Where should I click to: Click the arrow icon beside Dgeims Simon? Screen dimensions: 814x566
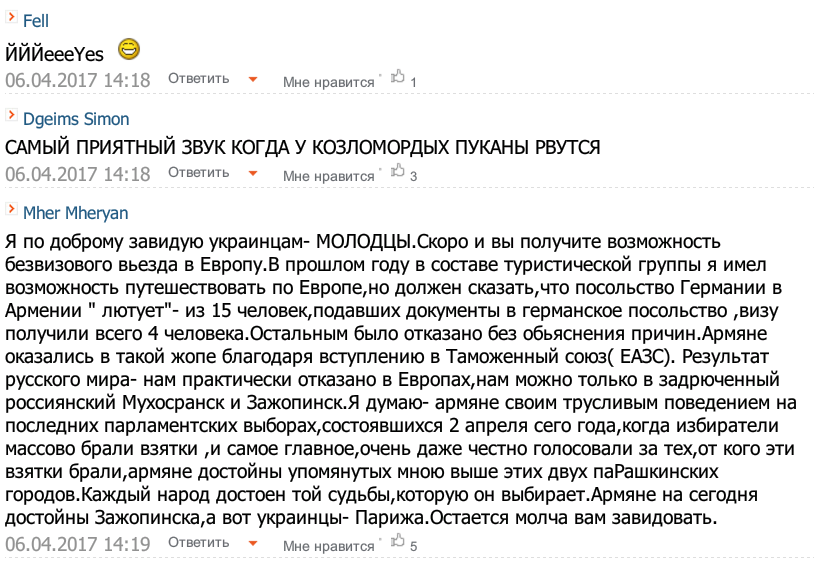[x=11, y=117]
